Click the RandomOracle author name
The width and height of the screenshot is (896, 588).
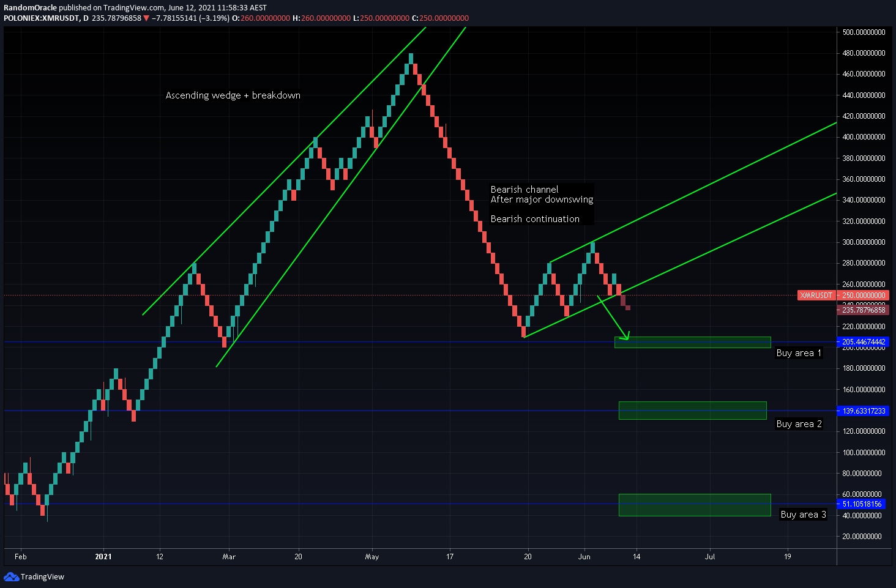30,8
